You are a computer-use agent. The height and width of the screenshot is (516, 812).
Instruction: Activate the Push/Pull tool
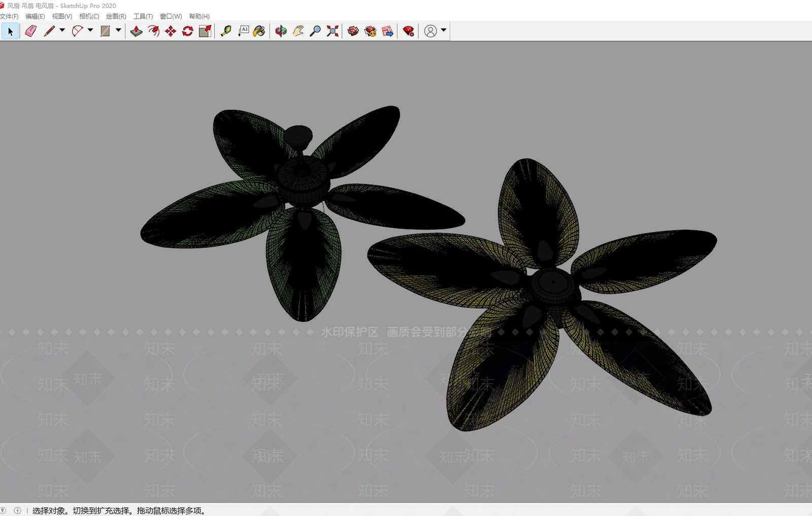point(136,31)
